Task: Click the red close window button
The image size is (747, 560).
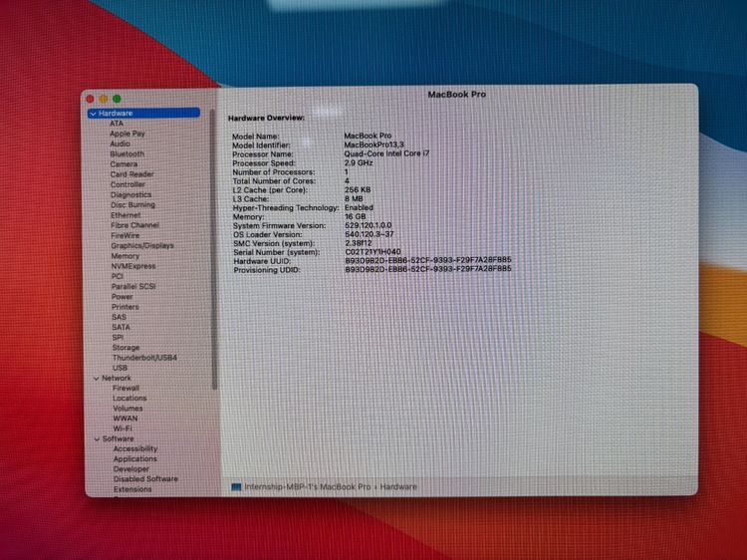Action: click(x=90, y=99)
